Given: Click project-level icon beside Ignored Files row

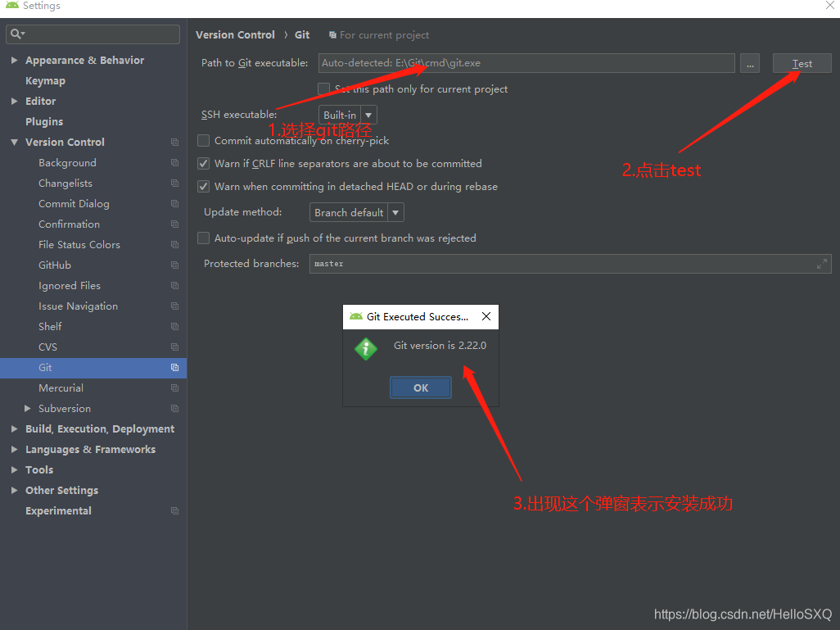Looking at the screenshot, I should 174,286.
